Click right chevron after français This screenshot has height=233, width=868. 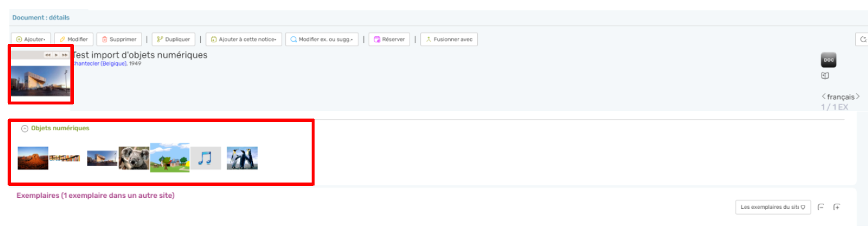pos(857,96)
